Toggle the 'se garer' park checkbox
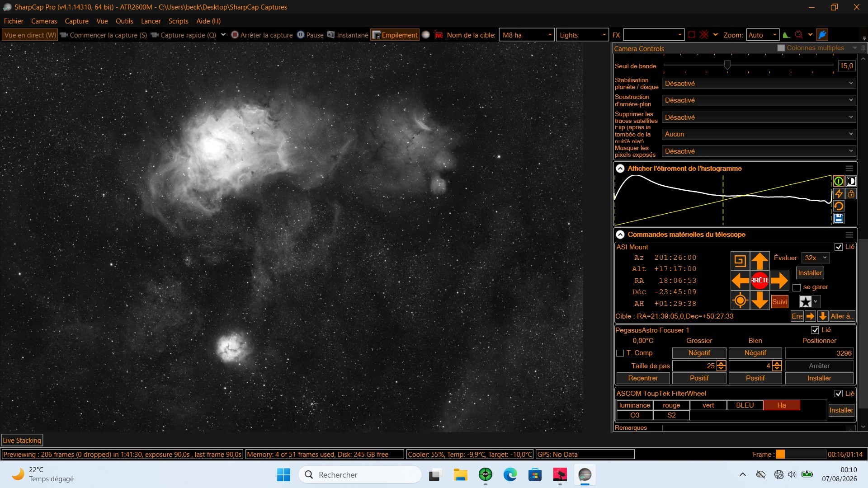 click(x=797, y=287)
